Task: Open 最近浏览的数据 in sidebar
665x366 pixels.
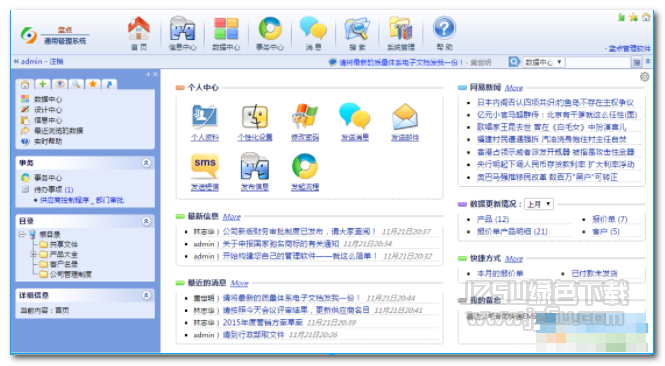Action: pyautogui.click(x=59, y=131)
